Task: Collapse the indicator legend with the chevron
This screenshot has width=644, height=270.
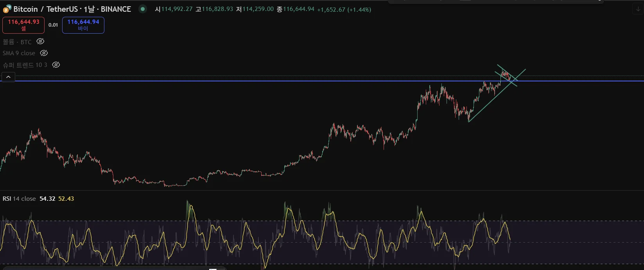Action: pyautogui.click(x=8, y=77)
